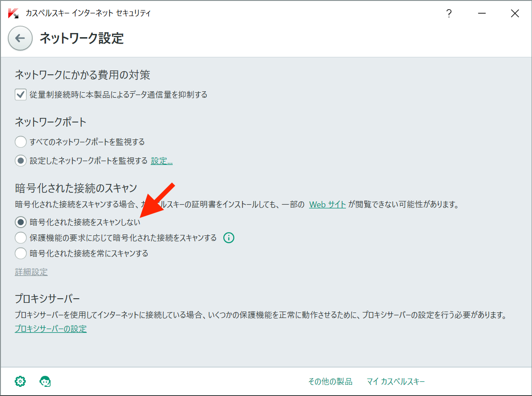Open その他の製品 link
The image size is (532, 396).
(330, 381)
